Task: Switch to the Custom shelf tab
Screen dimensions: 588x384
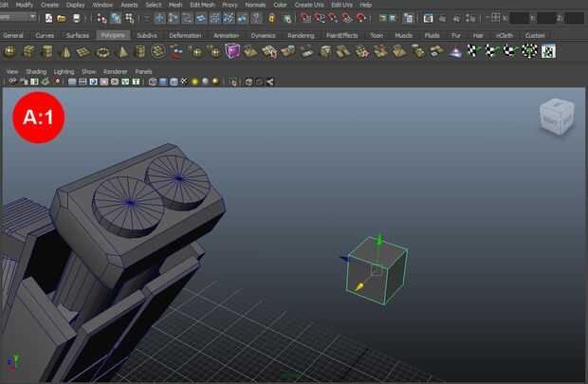Action: pos(535,35)
